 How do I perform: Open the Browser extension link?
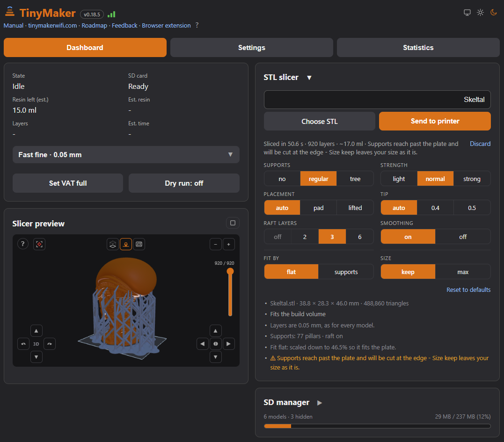[166, 25]
